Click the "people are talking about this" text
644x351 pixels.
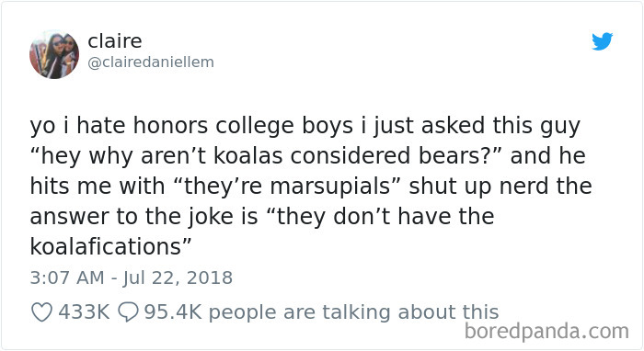click(x=353, y=312)
